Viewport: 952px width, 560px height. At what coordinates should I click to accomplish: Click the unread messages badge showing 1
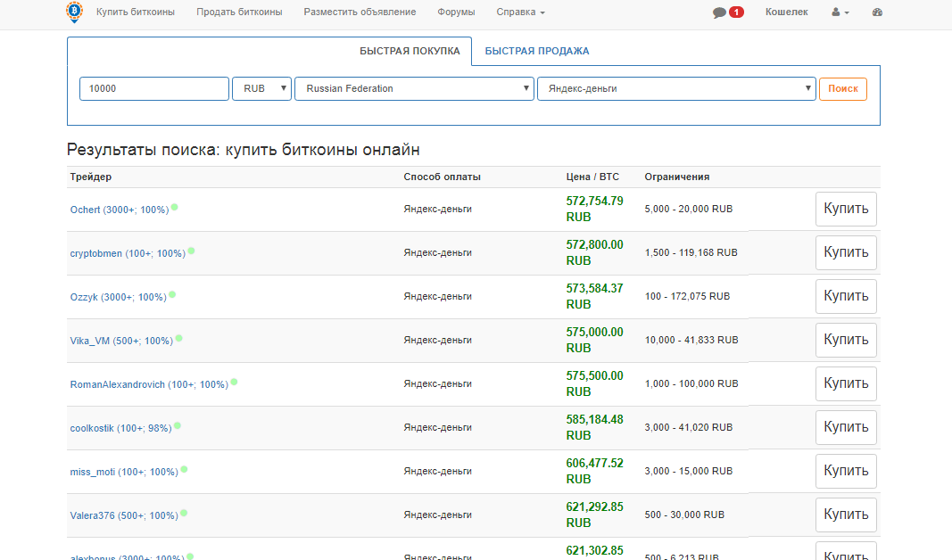(736, 12)
